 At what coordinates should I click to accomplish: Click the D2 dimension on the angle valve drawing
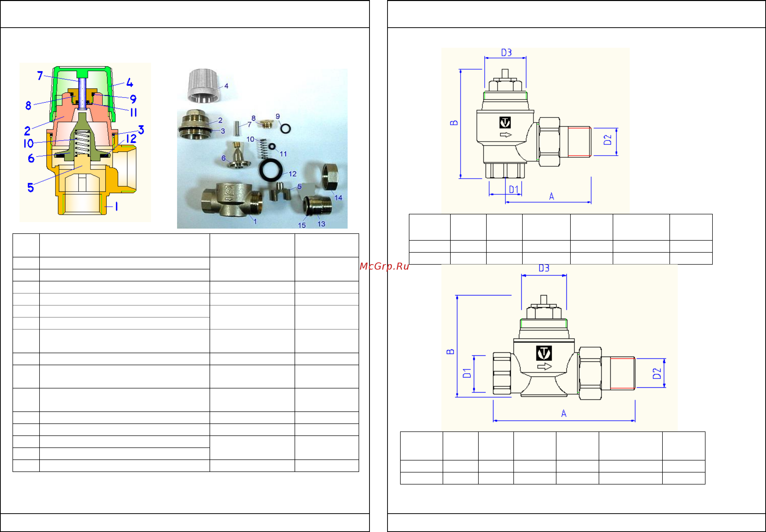click(608, 140)
